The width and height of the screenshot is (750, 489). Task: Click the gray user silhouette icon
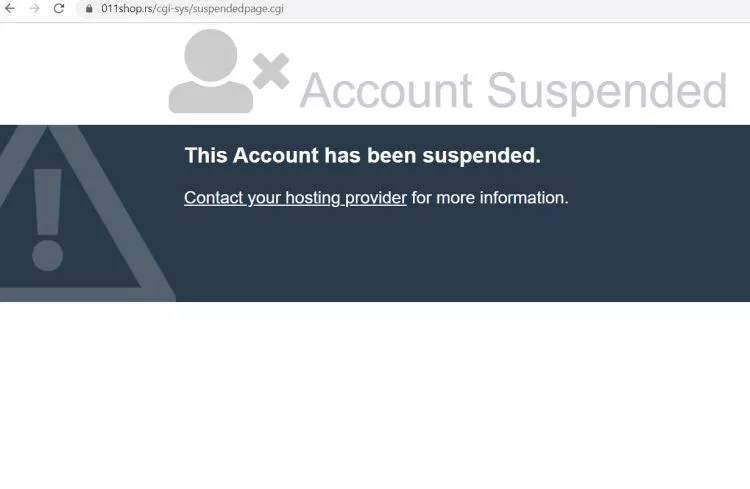(x=210, y=71)
